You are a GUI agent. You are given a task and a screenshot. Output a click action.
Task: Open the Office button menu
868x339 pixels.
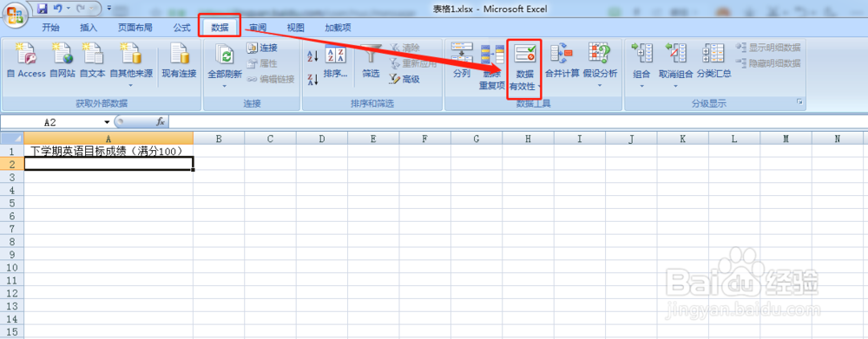tap(16, 15)
